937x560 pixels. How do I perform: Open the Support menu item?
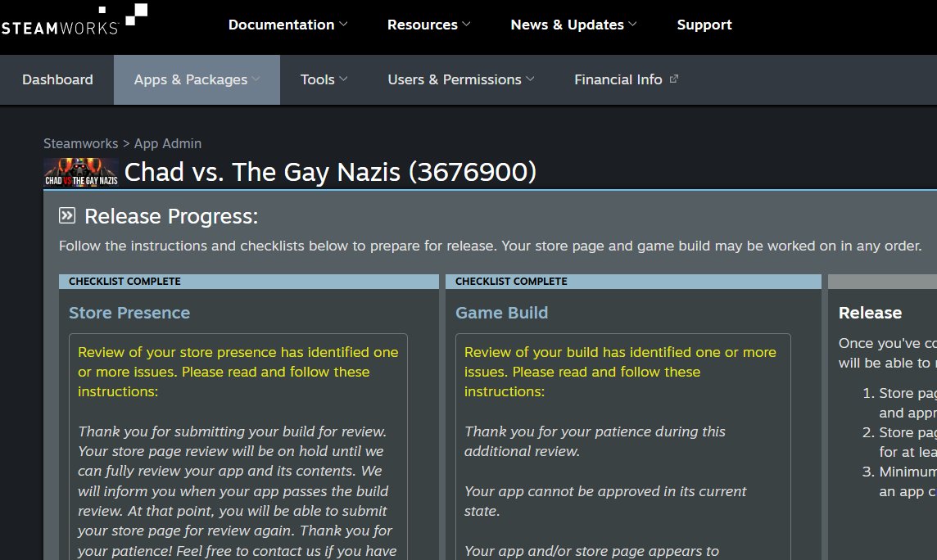pos(704,25)
